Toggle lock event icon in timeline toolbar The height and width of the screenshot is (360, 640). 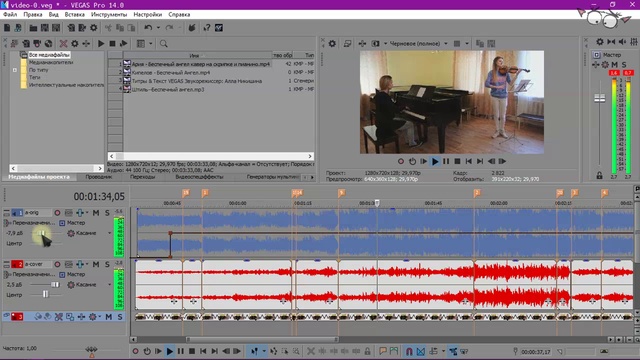tap(367, 351)
